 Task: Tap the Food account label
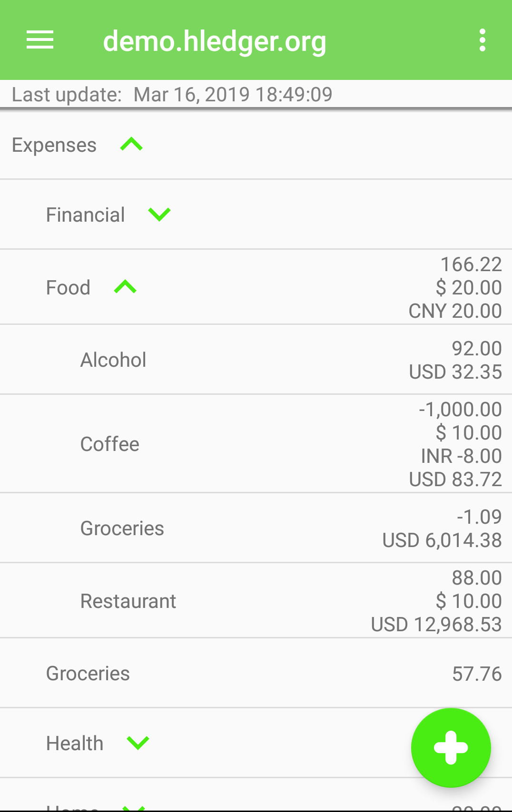click(69, 288)
